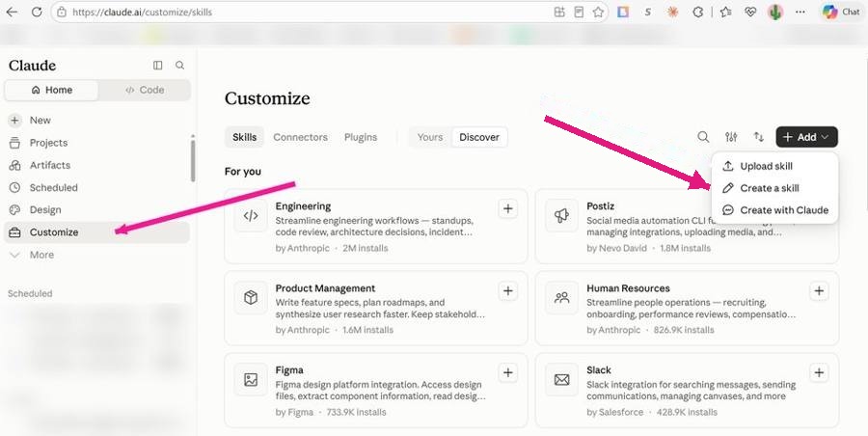The image size is (868, 436).
Task: Open the Engineering skill card title
Action: pyautogui.click(x=303, y=206)
